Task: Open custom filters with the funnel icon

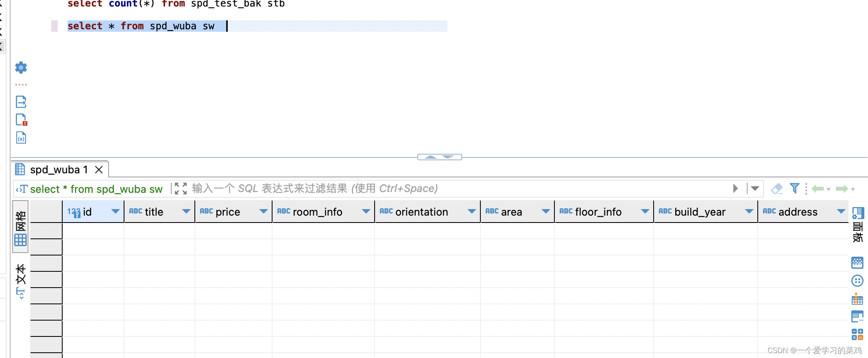Action: point(794,188)
